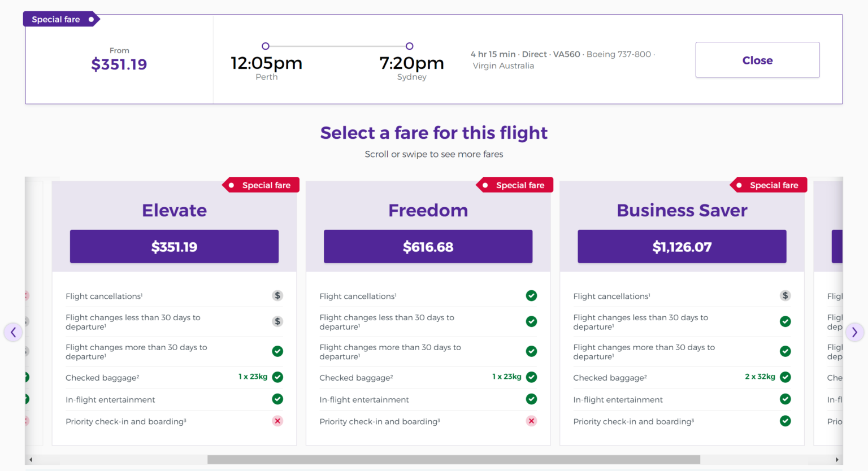The height and width of the screenshot is (471, 868).
Task: Choose the Business Saver fare for $1,126.07
Action: point(682,246)
